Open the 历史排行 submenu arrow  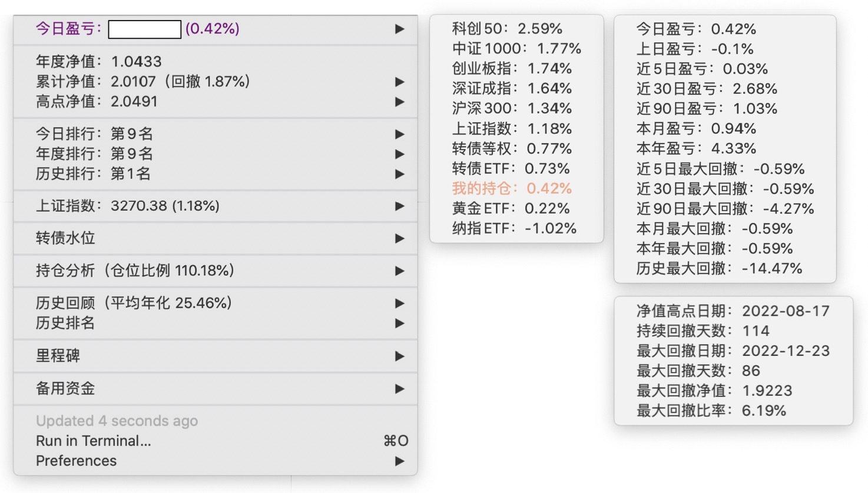pos(400,174)
